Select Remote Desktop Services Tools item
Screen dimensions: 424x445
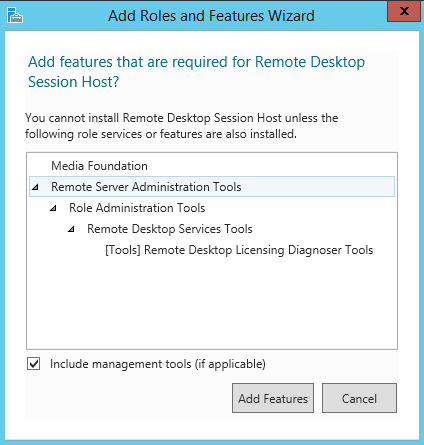tap(170, 229)
